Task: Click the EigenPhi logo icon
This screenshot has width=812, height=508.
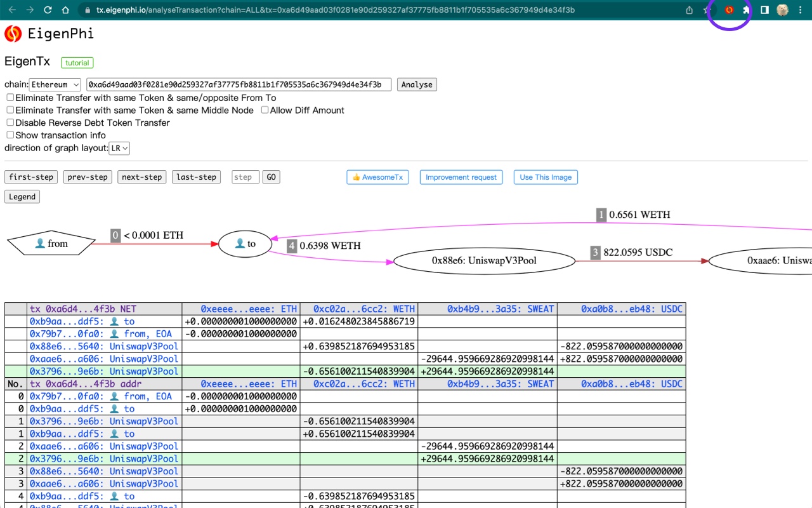Action: (x=13, y=34)
